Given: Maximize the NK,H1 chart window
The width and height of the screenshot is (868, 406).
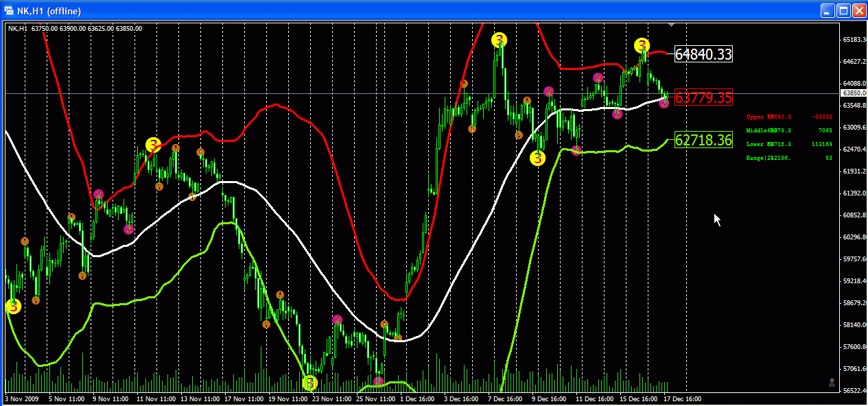Looking at the screenshot, I should tap(843, 10).
